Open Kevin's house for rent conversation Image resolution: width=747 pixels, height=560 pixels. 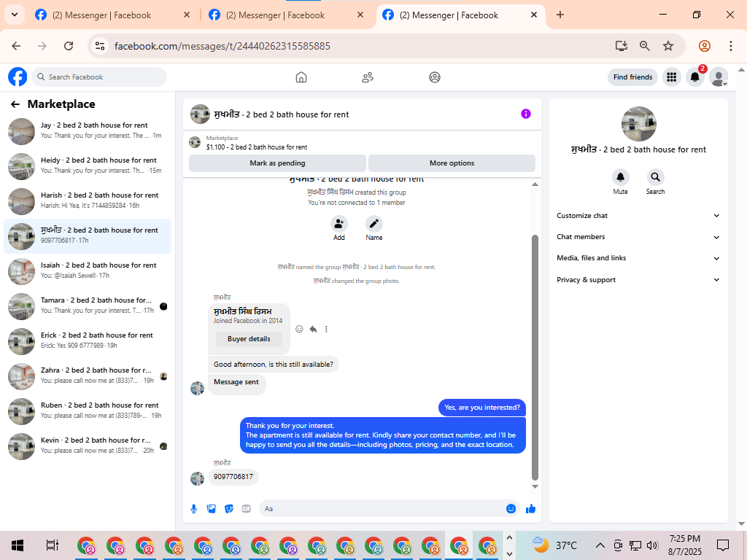tap(88, 446)
